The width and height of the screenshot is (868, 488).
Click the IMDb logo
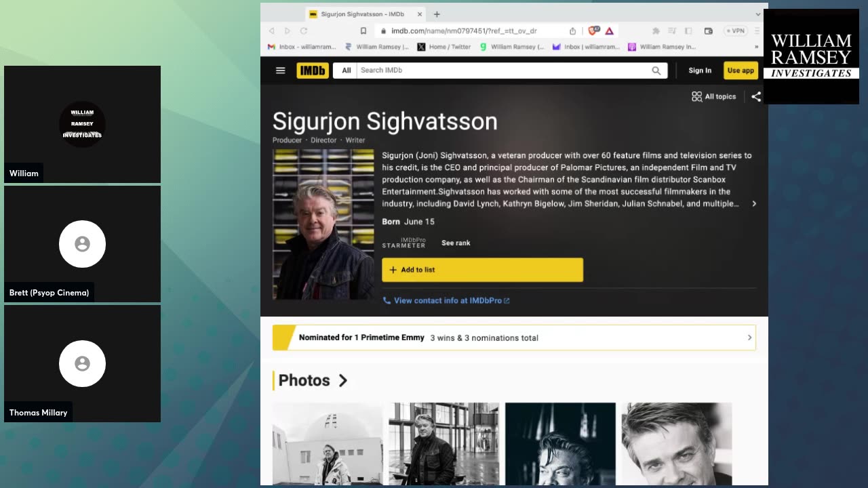(x=312, y=70)
